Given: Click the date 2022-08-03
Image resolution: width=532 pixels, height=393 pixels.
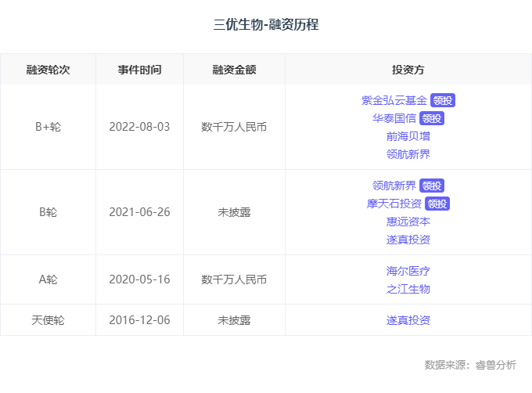Looking at the screenshot, I should [x=139, y=127].
